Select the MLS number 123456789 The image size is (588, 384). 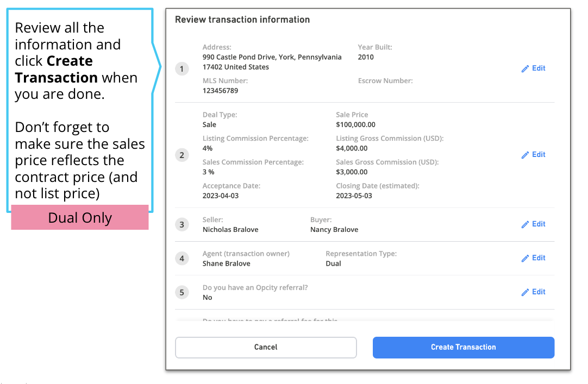click(x=220, y=91)
